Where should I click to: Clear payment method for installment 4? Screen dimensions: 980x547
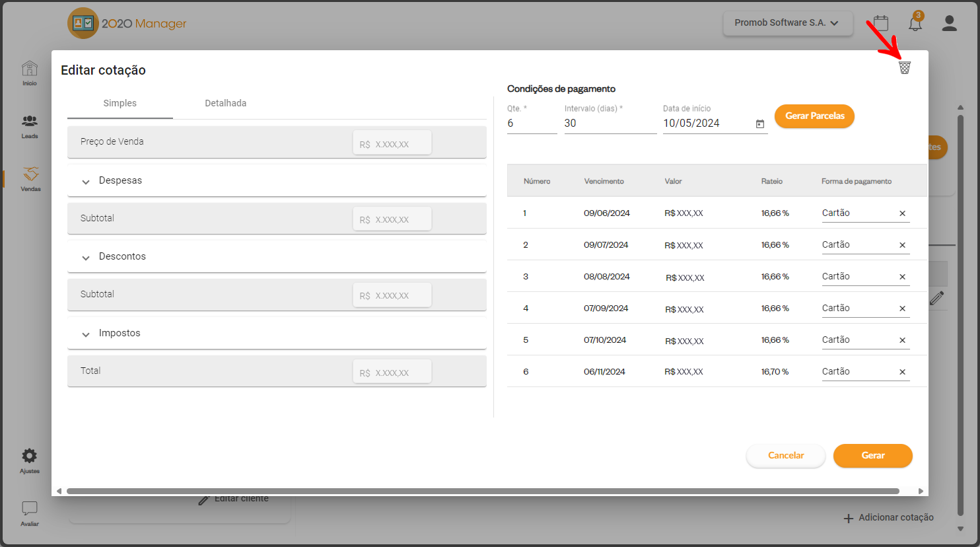902,309
